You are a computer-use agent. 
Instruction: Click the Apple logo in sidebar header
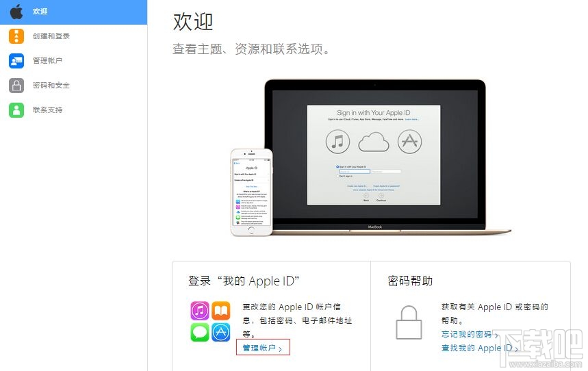coord(16,12)
